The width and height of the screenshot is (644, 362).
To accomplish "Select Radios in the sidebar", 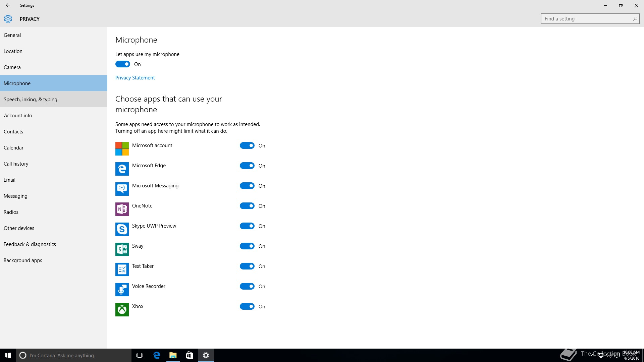I will [x=54, y=212].
